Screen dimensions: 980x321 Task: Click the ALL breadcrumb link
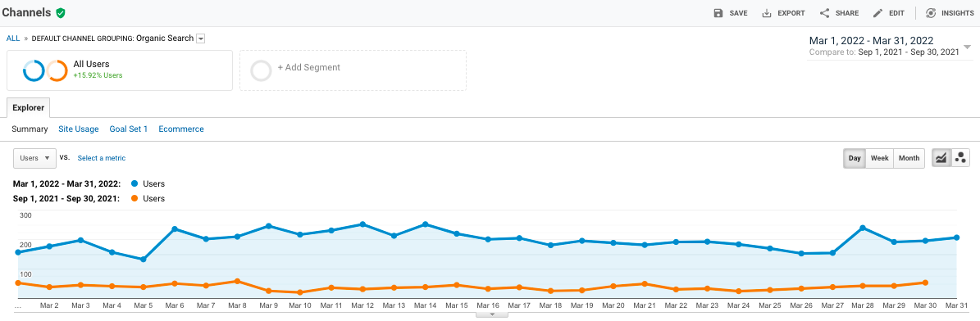(x=13, y=38)
